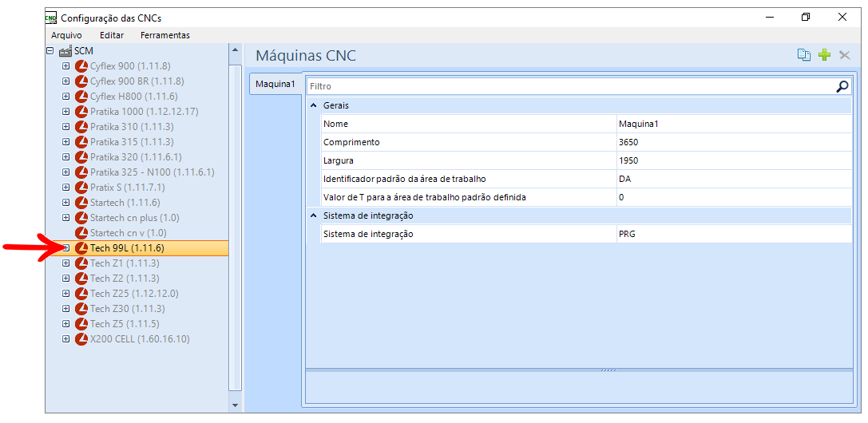Viewport: 868px width, 423px height.
Task: Click the red logo icon of Tech Z1
Action: click(81, 263)
